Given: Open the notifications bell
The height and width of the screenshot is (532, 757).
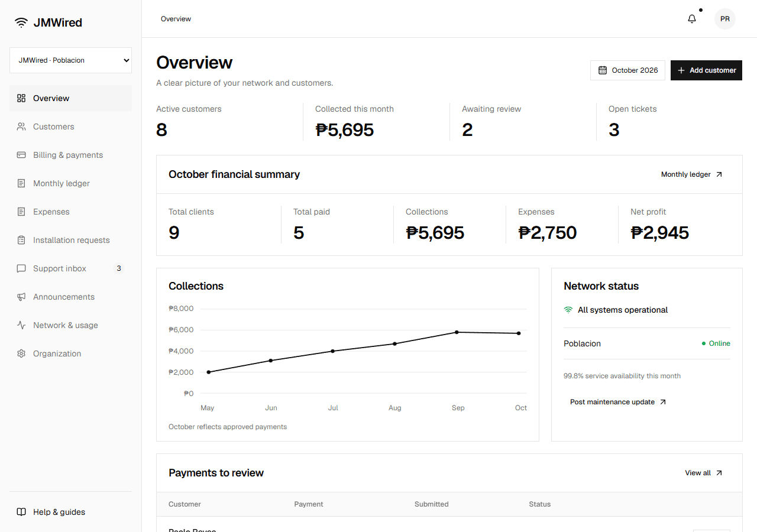Looking at the screenshot, I should pos(692,19).
